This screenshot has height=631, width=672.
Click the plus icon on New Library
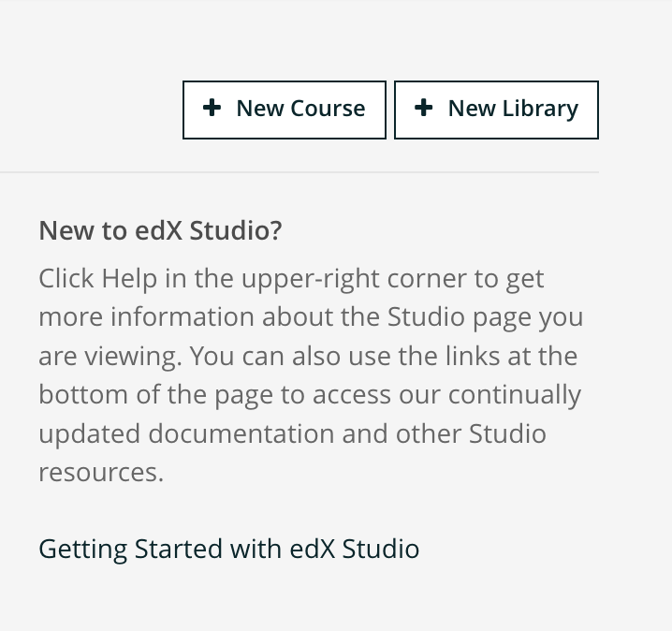(x=424, y=108)
